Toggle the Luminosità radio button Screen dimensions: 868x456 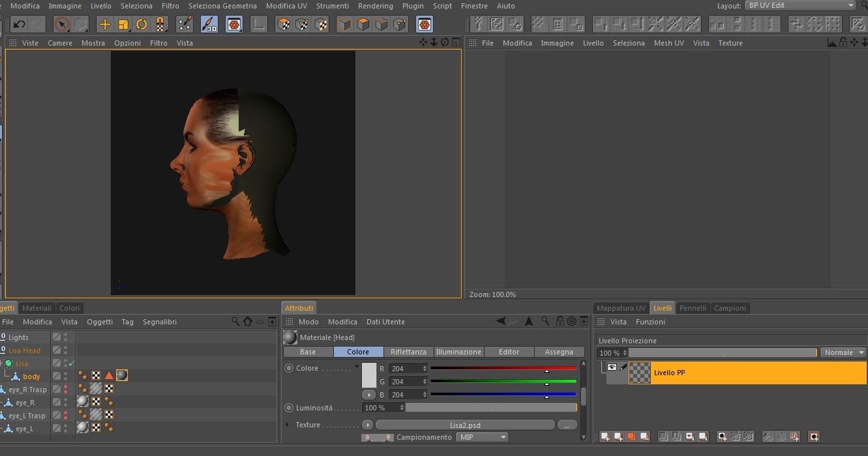pyautogui.click(x=289, y=408)
